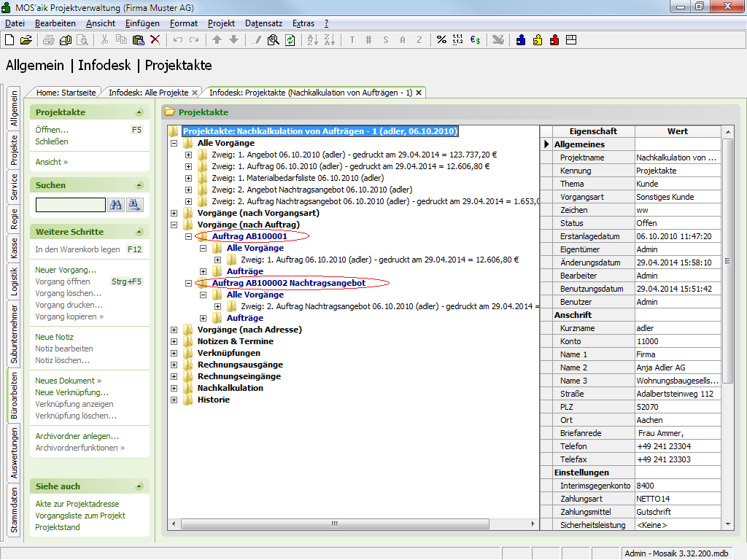
Task: Expand the Rechnungsausgänge tree node
Action: (174, 365)
